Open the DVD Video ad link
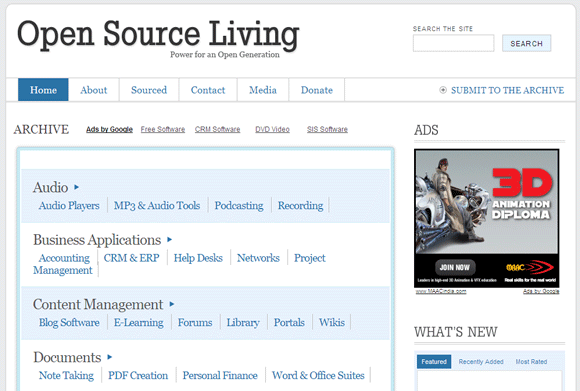Screen dimensions: 580x391 (x=272, y=129)
